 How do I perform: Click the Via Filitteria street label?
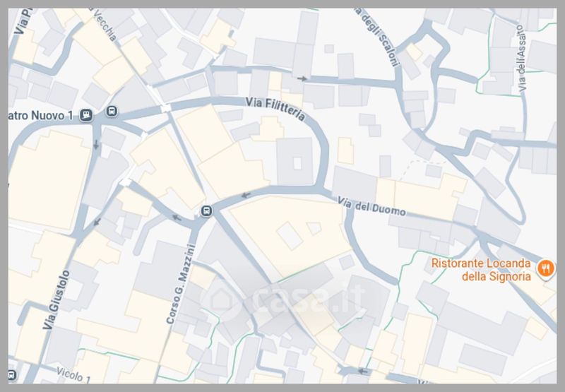(275, 108)
